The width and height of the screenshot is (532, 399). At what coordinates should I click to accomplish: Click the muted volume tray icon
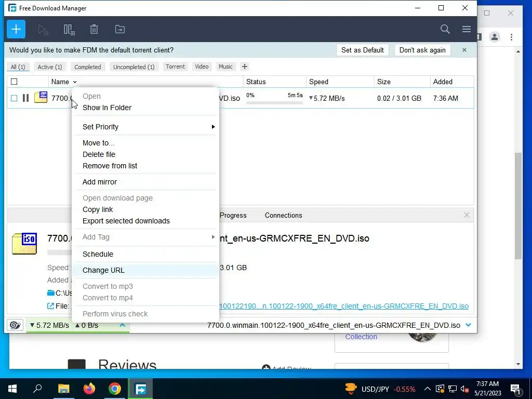click(465, 389)
